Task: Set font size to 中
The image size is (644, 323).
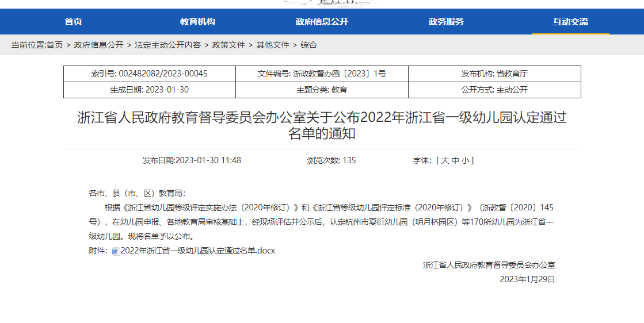Action: click(455, 160)
